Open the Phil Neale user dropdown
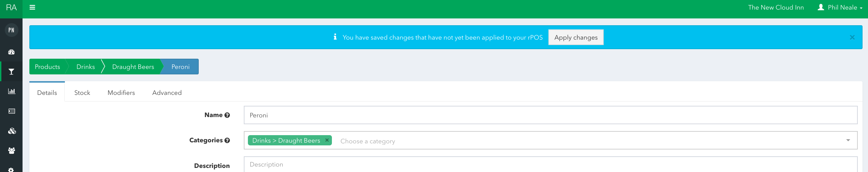The image size is (868, 172). pos(840,8)
